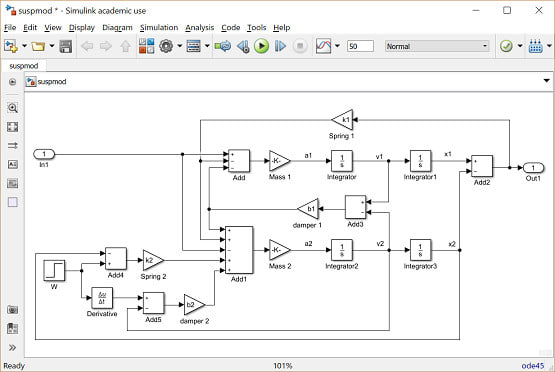The image size is (555, 372).
Task: Click the Step Back button
Action: click(x=243, y=46)
